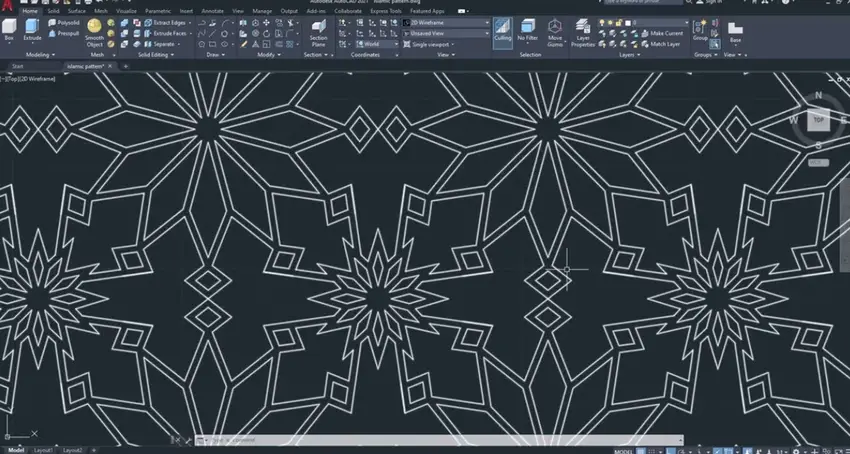Image resolution: width=850 pixels, height=454 pixels.
Task: Open the Visualize ribbon tab
Action: point(126,11)
